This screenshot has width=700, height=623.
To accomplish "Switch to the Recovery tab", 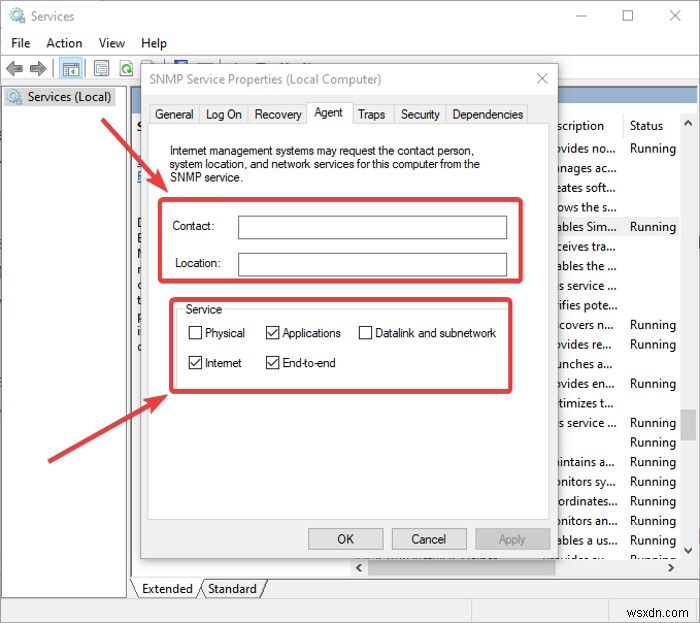I will pyautogui.click(x=278, y=114).
